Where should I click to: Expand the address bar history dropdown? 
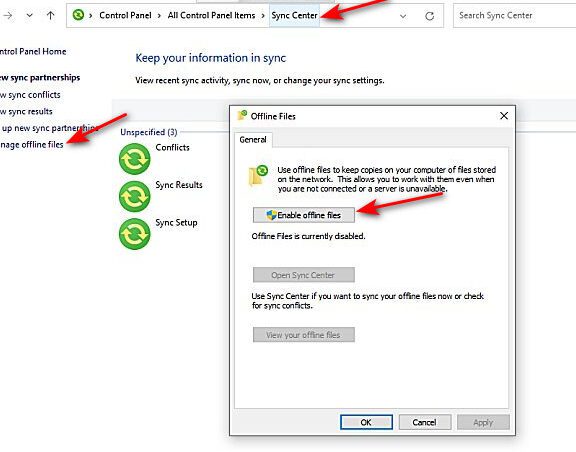(x=403, y=16)
